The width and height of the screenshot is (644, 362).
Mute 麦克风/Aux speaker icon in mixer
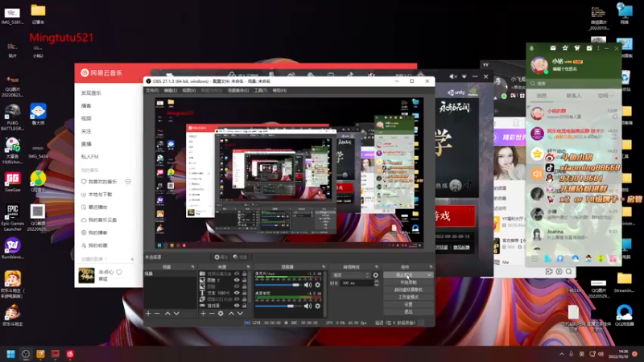tap(308, 285)
